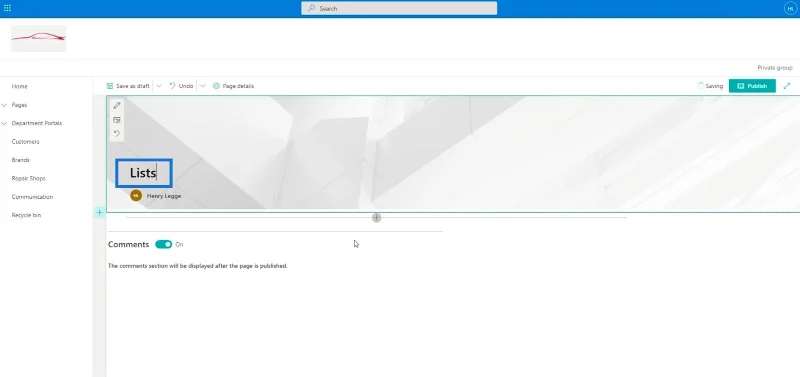Expand the Save as draft dropdown arrow
Image resolution: width=800 pixels, height=377 pixels.
(x=159, y=86)
